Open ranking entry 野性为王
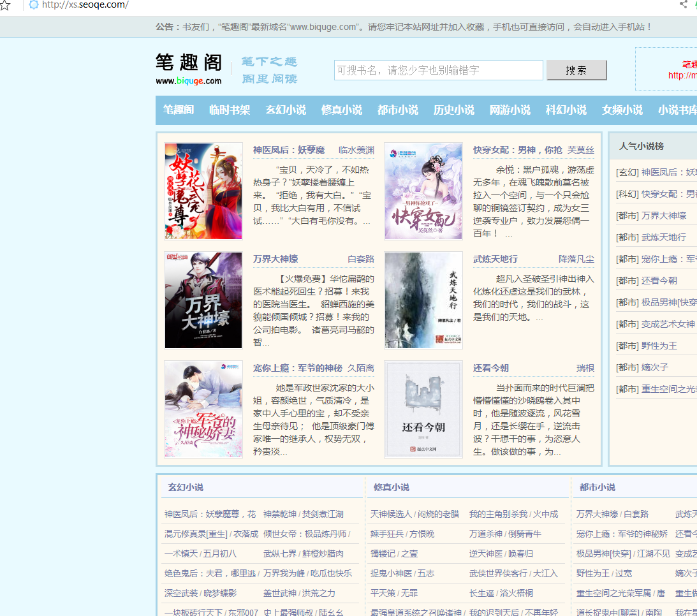 (659, 346)
